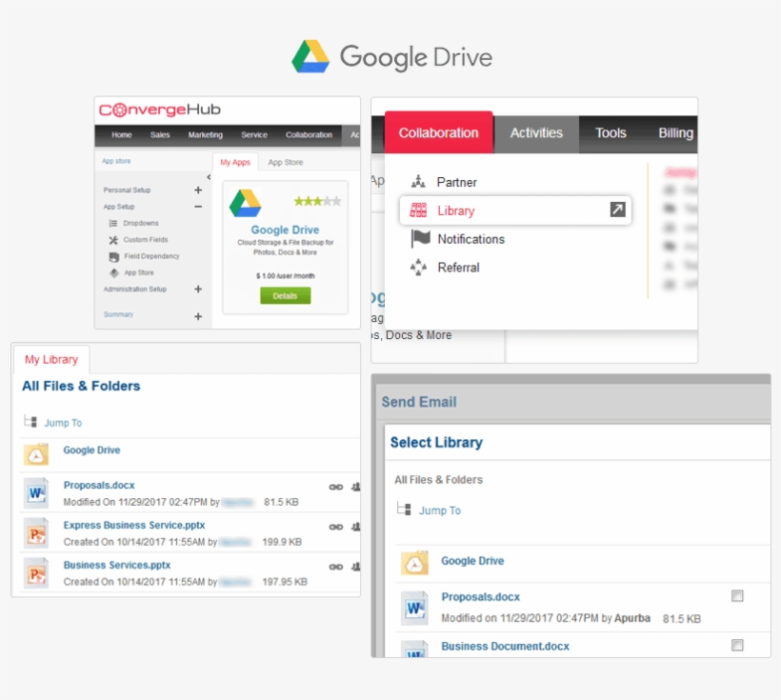Open the Activities menu

536,133
